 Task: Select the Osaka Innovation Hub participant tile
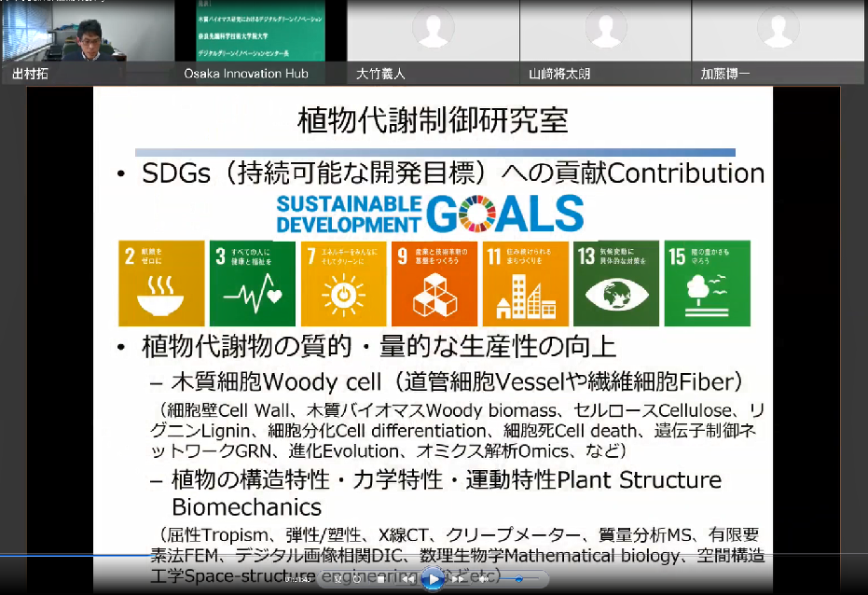point(260,37)
